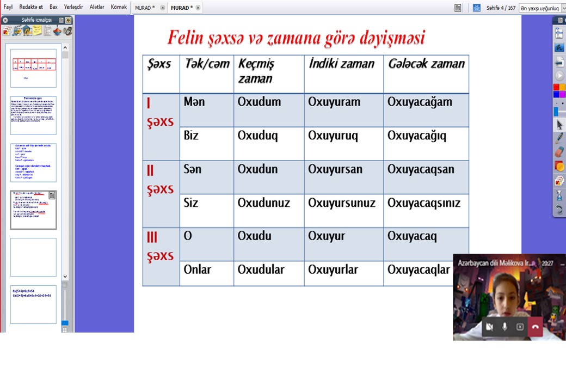
Task: Select the arrow pointer tool
Action: [559, 125]
